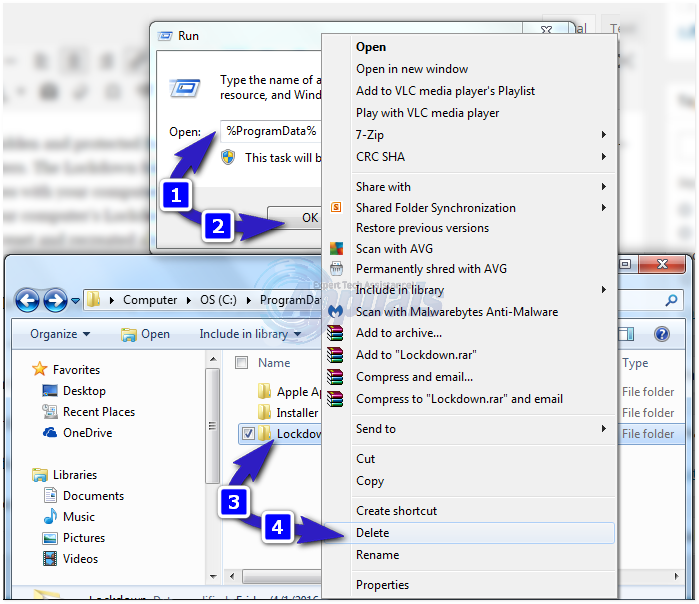Toggle the preview pane icon
This screenshot has width=699, height=604.
pos(626,334)
